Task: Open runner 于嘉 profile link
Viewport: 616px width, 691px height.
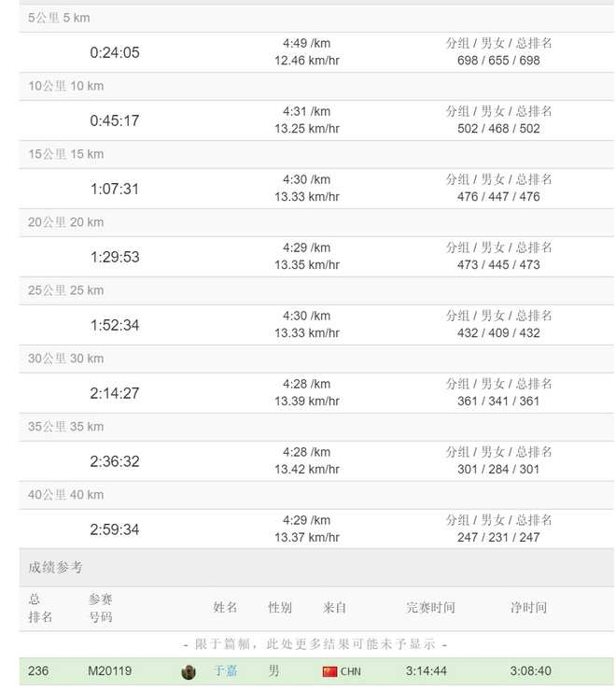Action: (x=225, y=670)
